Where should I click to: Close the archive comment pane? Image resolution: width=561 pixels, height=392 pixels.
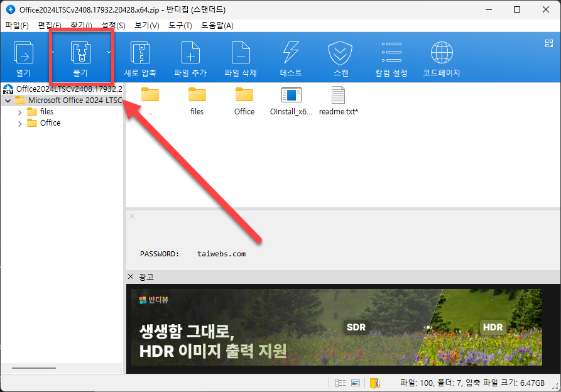(x=132, y=216)
